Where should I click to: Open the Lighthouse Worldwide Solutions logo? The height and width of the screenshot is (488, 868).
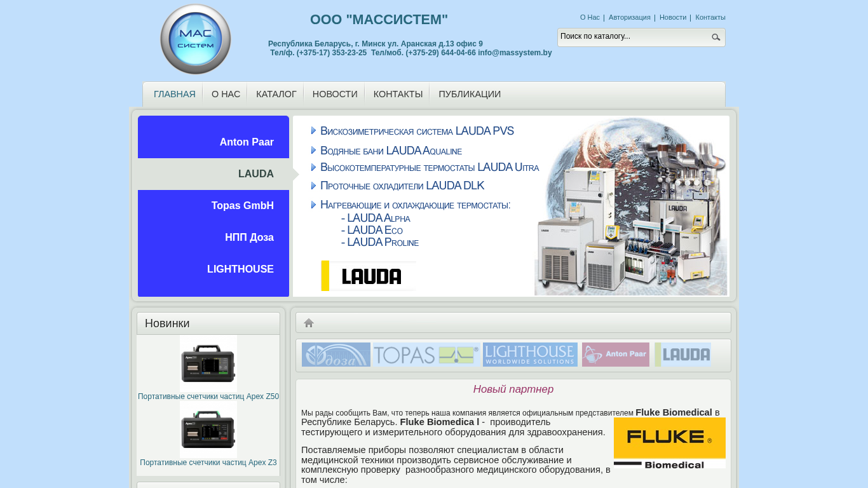pyautogui.click(x=530, y=355)
